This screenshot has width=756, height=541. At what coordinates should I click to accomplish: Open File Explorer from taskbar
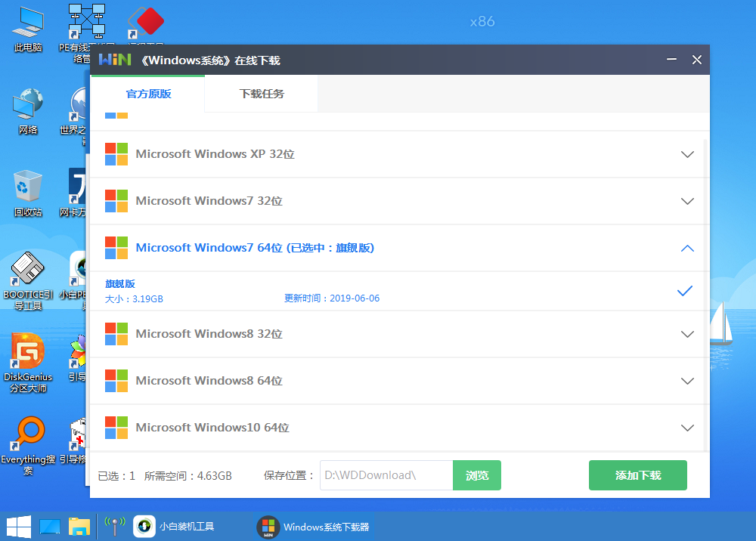[79, 527]
